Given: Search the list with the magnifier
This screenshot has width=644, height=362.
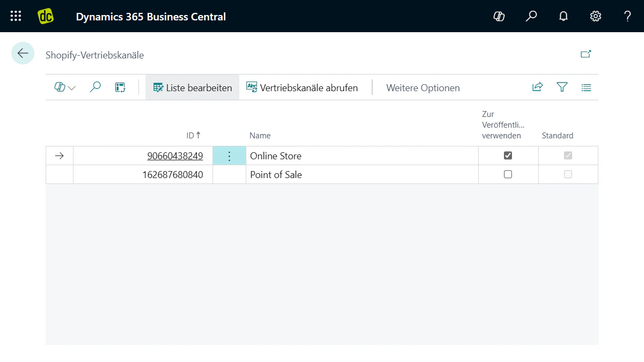Looking at the screenshot, I should [95, 87].
